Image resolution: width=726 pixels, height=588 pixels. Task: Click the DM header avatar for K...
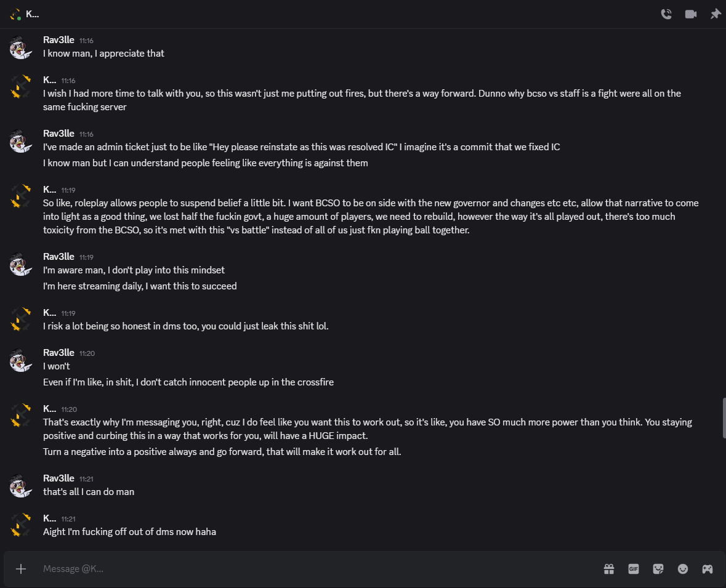(15, 14)
